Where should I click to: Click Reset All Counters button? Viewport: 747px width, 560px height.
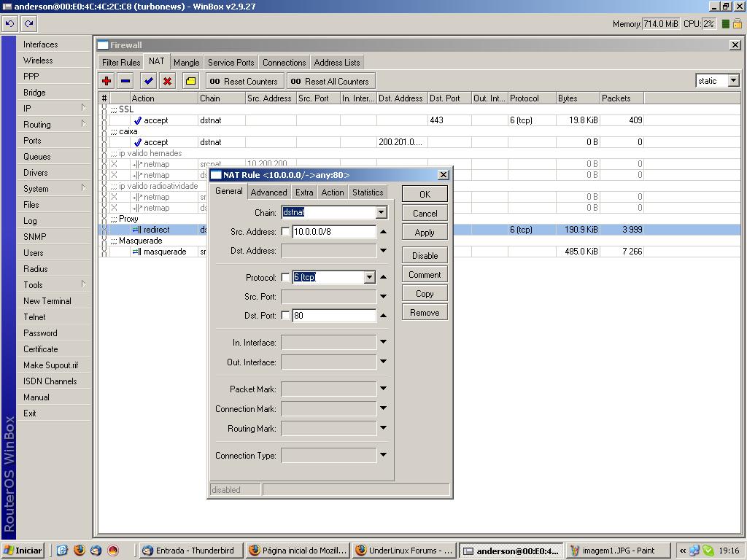(x=330, y=81)
